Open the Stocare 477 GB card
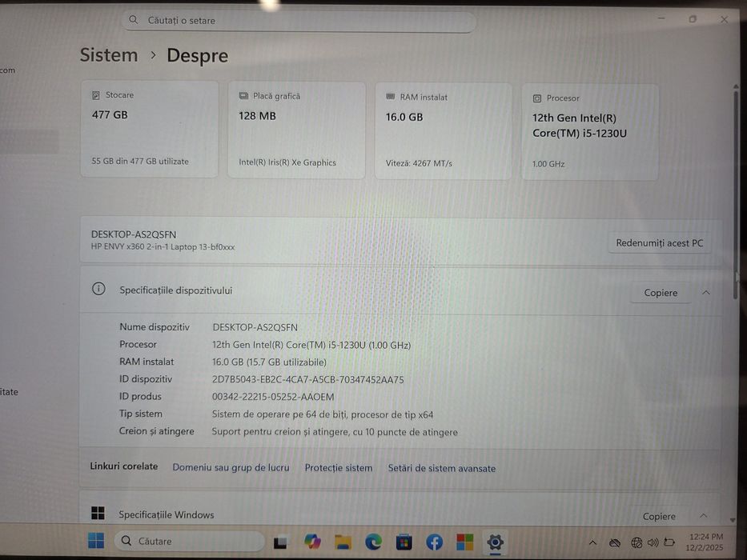Viewport: 747px width, 560px height. point(150,129)
